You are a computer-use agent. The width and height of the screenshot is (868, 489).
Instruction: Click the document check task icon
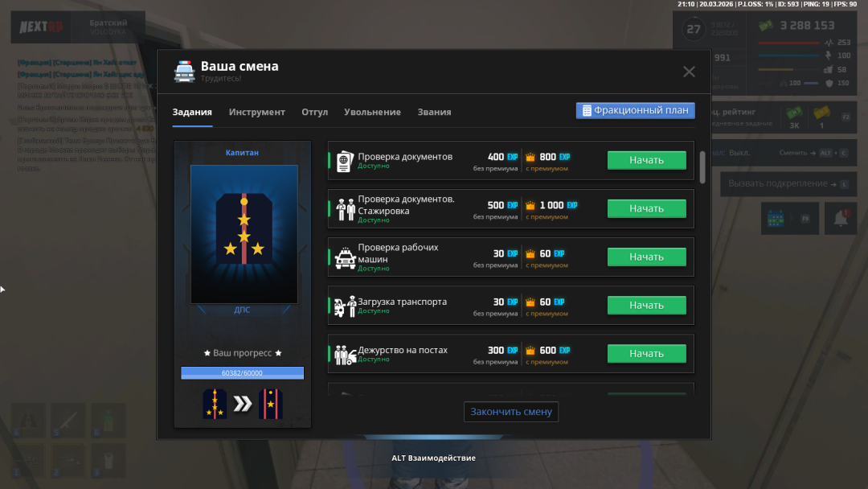pyautogui.click(x=345, y=161)
